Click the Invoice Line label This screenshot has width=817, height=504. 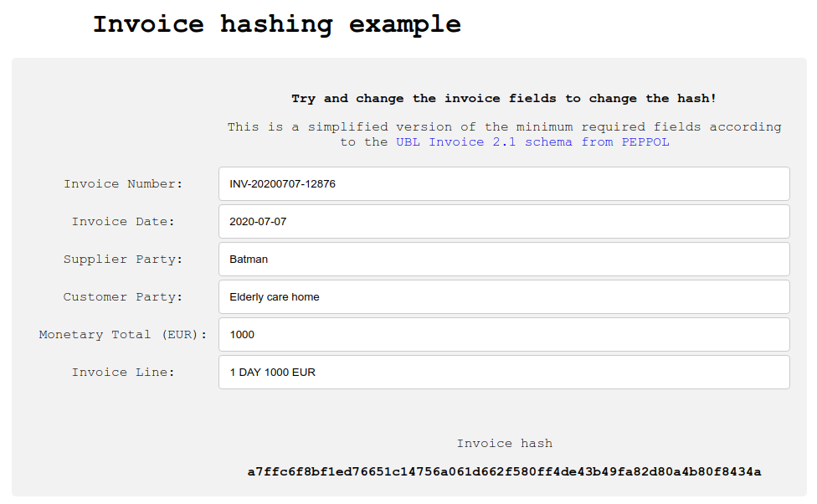123,372
